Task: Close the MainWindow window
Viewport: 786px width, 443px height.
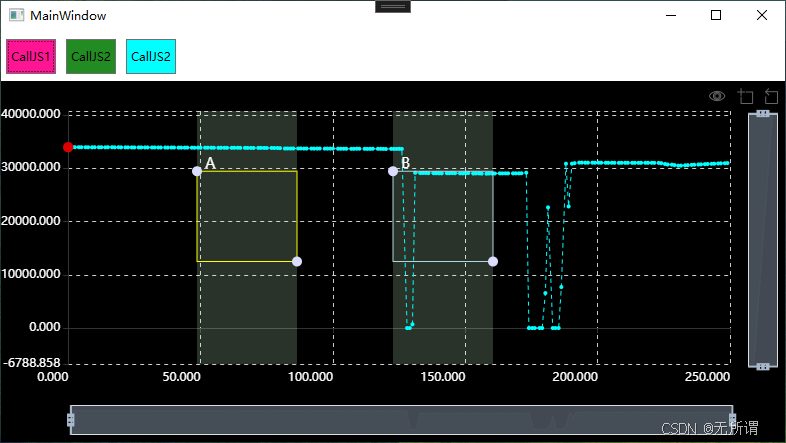Action: 761,15
